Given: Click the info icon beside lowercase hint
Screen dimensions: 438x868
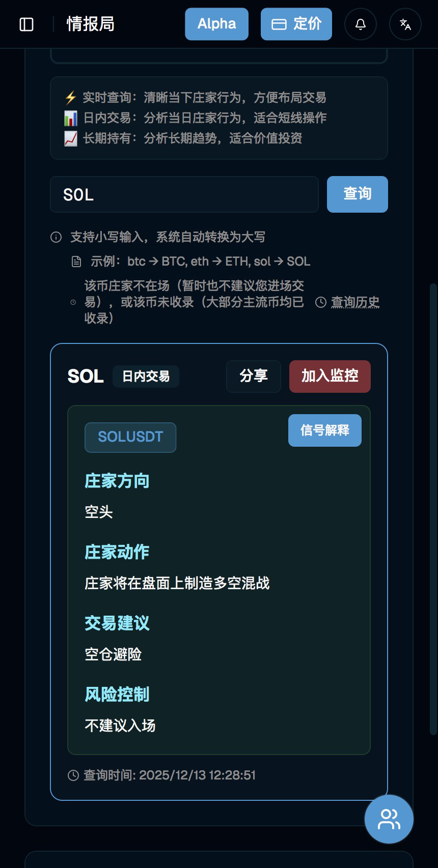Looking at the screenshot, I should pyautogui.click(x=56, y=237).
